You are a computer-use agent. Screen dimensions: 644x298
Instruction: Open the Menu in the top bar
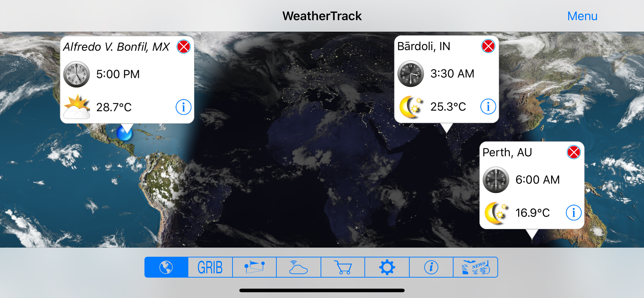[582, 16]
